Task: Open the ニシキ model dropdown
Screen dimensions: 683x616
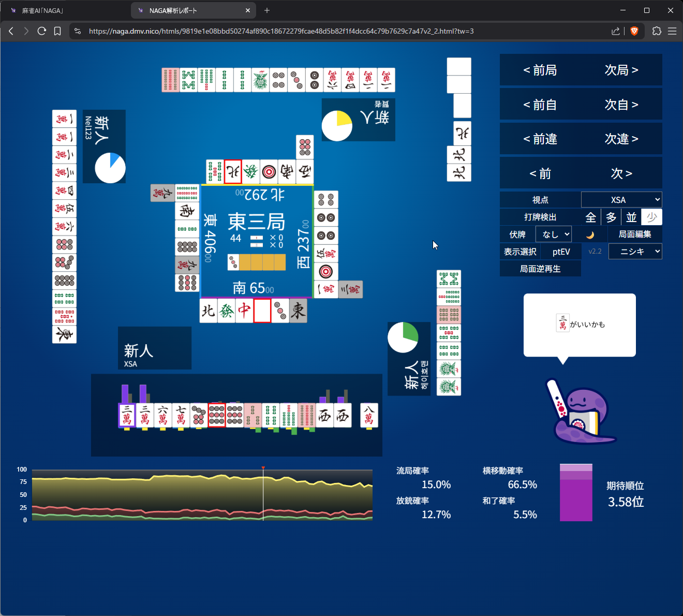Action: pos(635,252)
